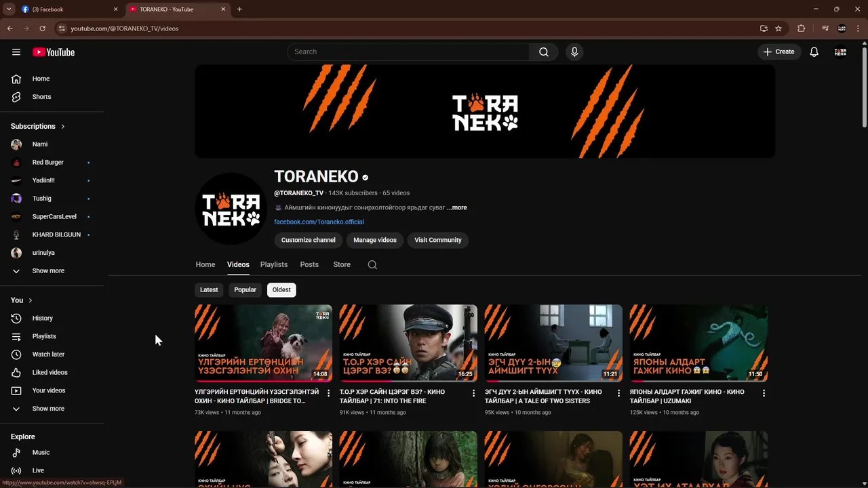Click Visit Community button

[x=438, y=240]
